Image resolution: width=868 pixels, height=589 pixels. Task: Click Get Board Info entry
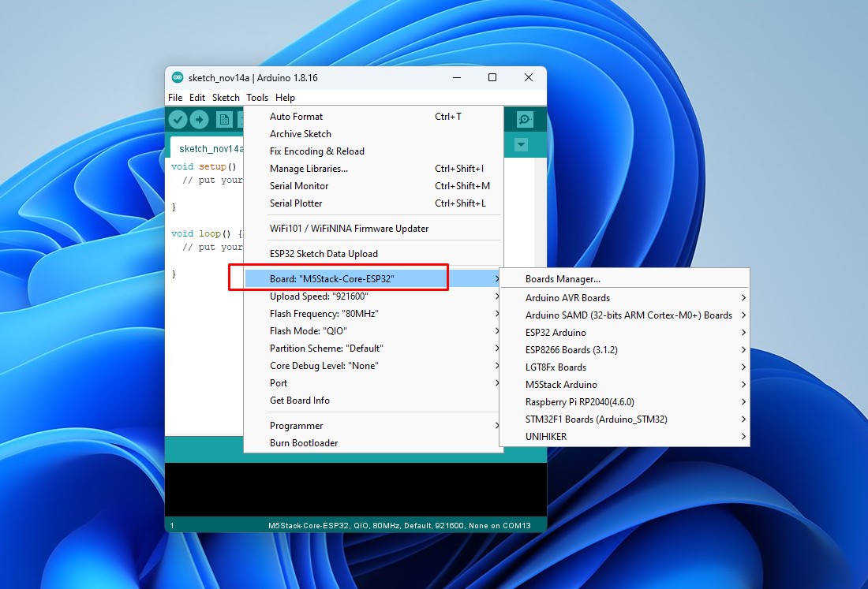[x=300, y=400]
